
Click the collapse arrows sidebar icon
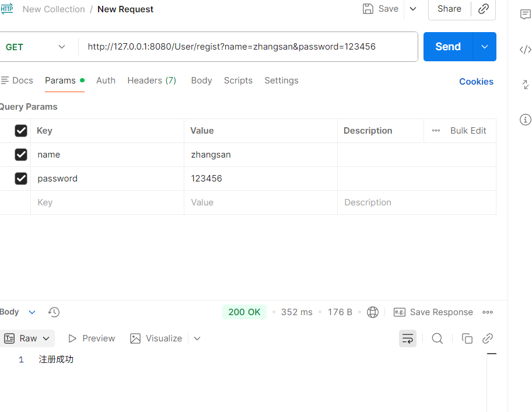click(x=525, y=85)
